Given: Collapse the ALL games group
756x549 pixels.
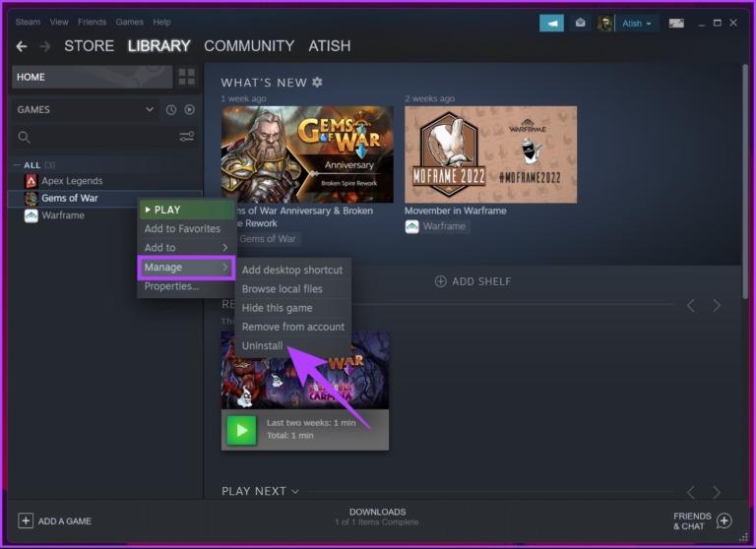Looking at the screenshot, I should pos(17,165).
